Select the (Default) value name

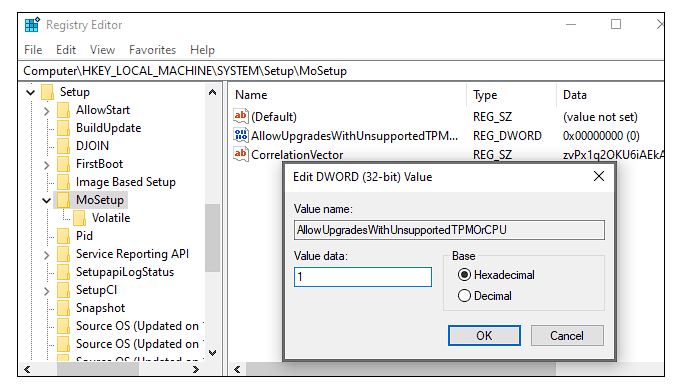pos(274,117)
